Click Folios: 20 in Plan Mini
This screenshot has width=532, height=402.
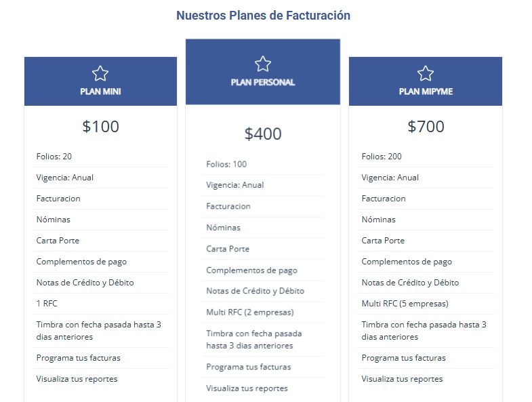(x=54, y=157)
